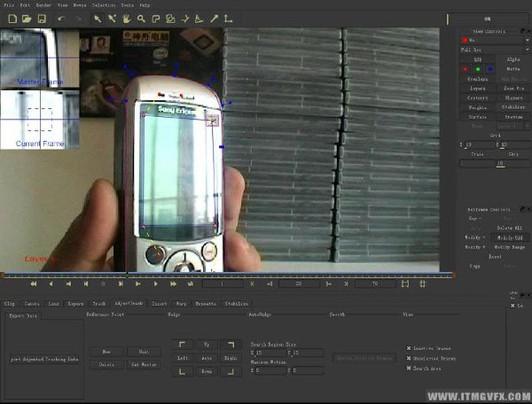This screenshot has height=404, width=532.
Task: Click the Delete reference point button
Action: coord(106,365)
